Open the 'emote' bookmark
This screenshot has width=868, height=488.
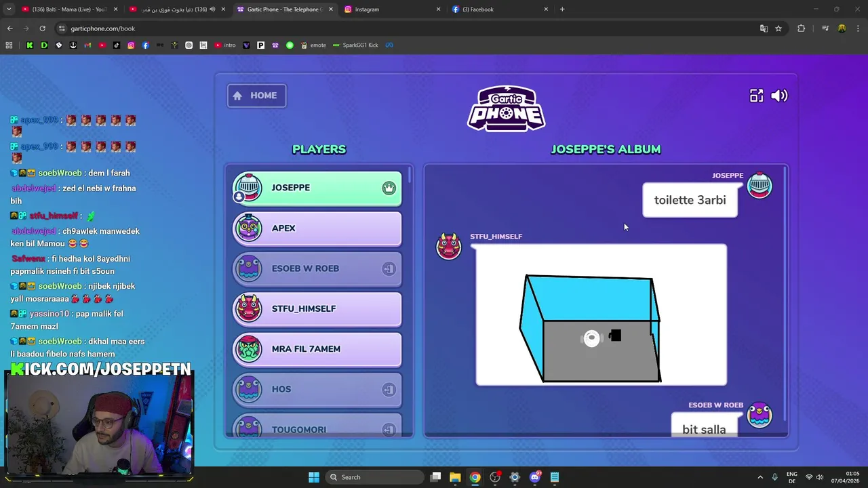coord(313,45)
